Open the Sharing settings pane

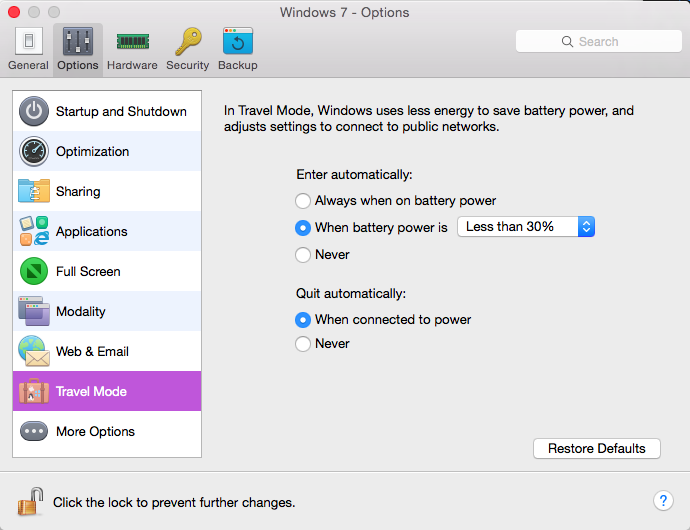107,192
